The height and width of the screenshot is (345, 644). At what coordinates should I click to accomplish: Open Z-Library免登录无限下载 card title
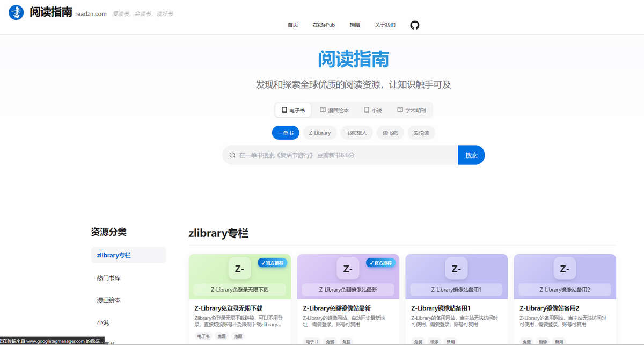229,308
